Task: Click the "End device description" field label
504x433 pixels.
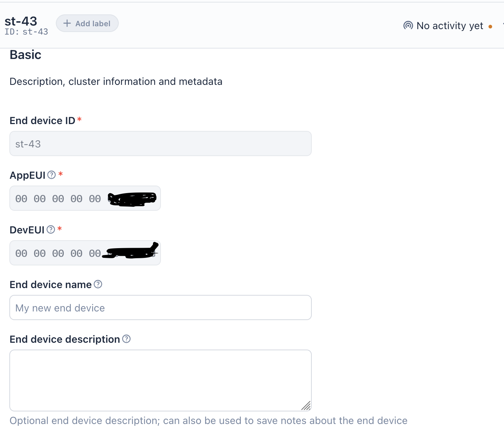Action: click(x=65, y=339)
